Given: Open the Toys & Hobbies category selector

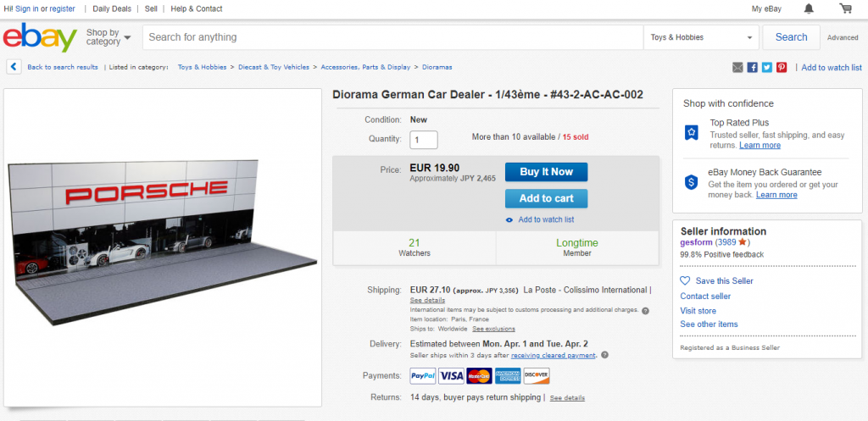Looking at the screenshot, I should click(702, 37).
